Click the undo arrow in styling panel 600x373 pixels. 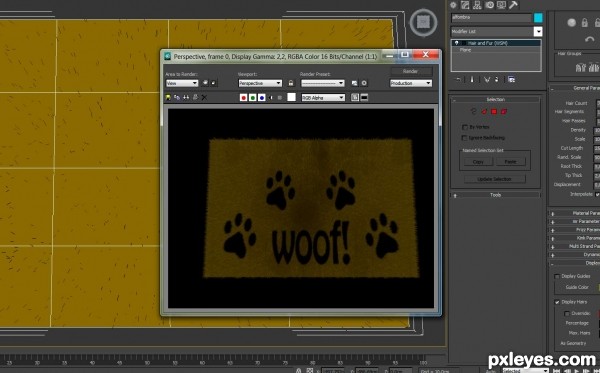tap(589, 39)
